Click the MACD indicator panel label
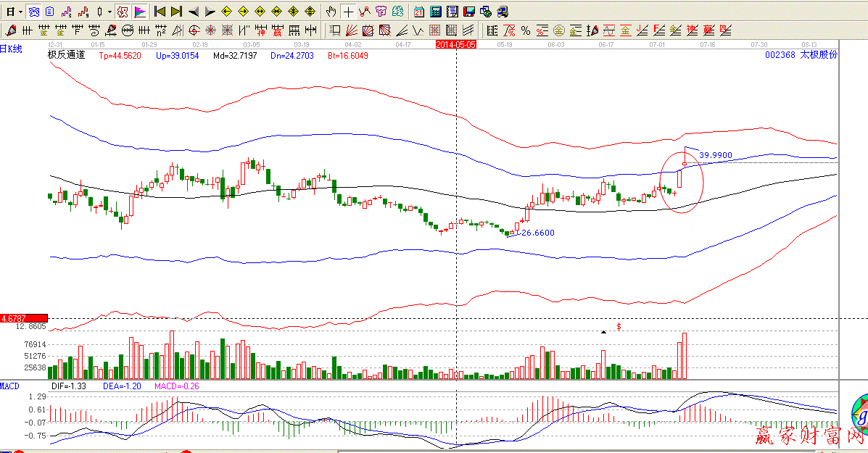 click(10, 386)
